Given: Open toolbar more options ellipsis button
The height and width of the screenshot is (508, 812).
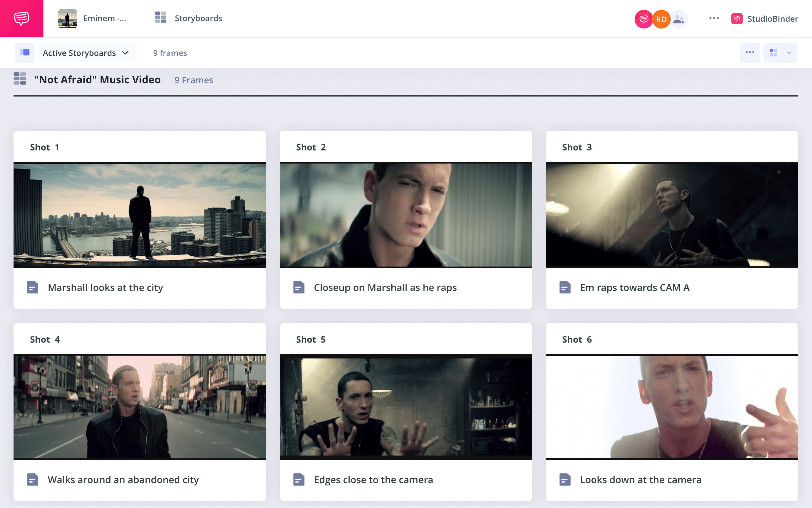Looking at the screenshot, I should [x=750, y=53].
